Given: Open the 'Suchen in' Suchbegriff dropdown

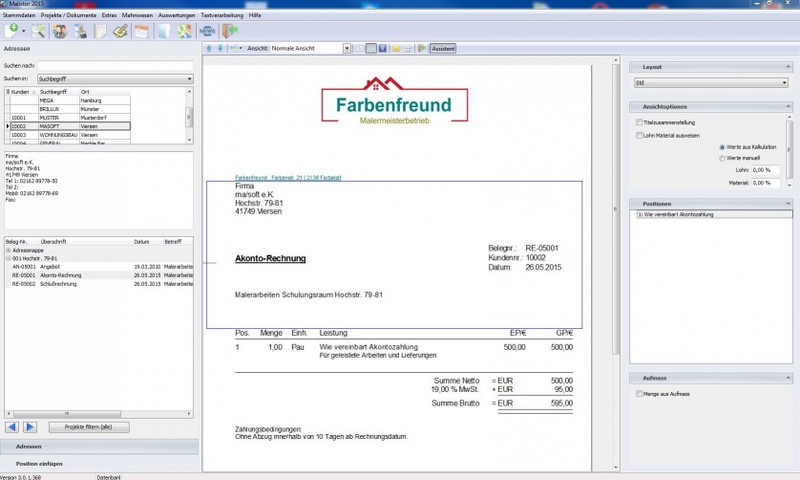Looking at the screenshot, I should coord(115,79).
